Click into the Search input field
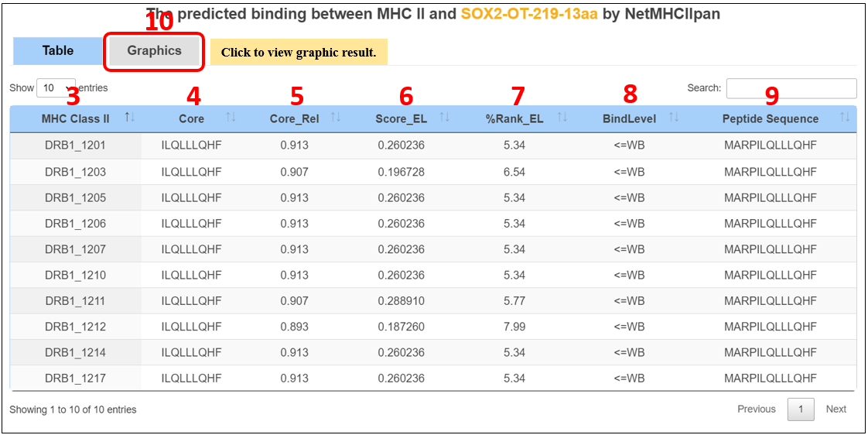Screen dimensions: 868x435 click(791, 88)
